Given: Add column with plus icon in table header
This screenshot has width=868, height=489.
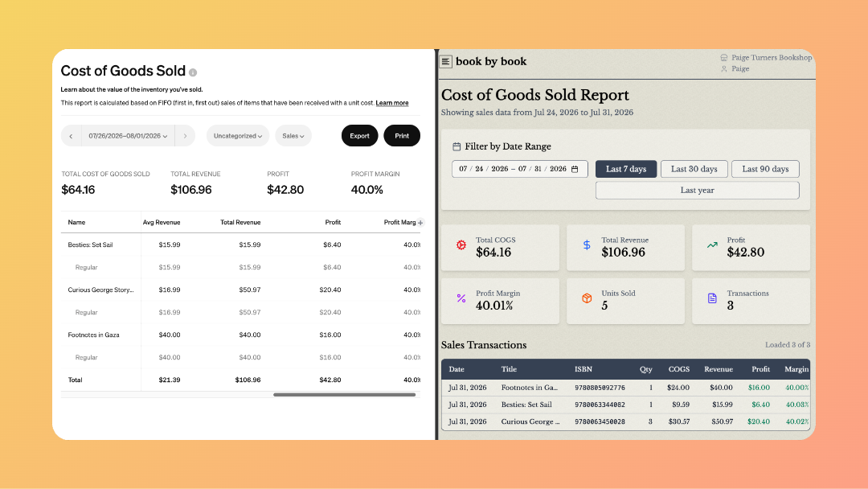Looking at the screenshot, I should coord(420,223).
